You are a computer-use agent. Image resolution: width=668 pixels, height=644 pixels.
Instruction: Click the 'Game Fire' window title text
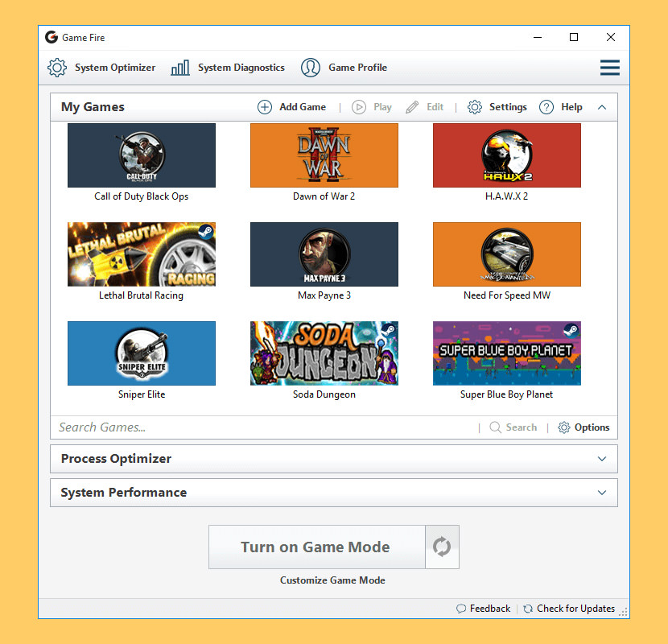coord(84,38)
